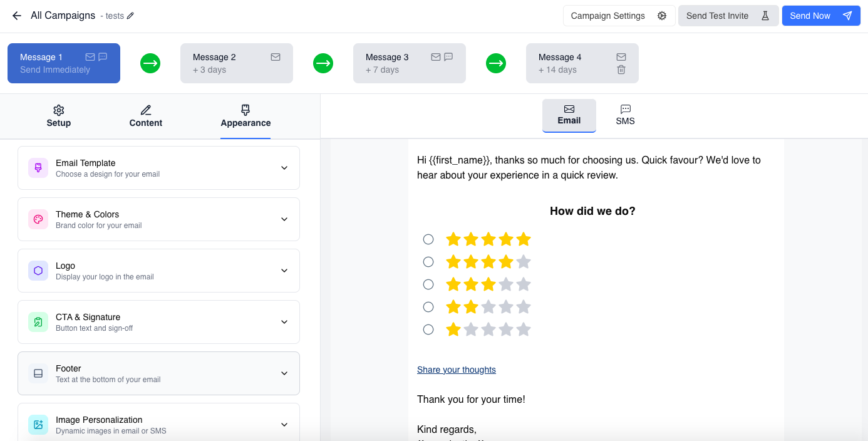Click the Theme & Colors palette icon
The height and width of the screenshot is (441, 868).
click(x=38, y=219)
